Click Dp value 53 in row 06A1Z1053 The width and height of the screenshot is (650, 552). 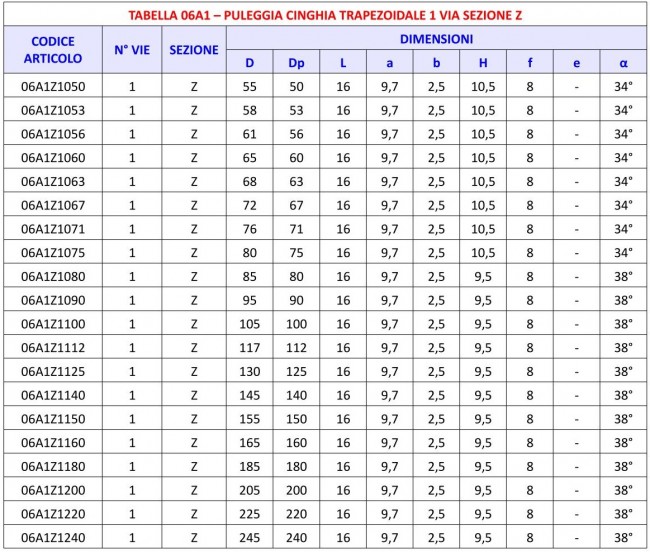(296, 110)
